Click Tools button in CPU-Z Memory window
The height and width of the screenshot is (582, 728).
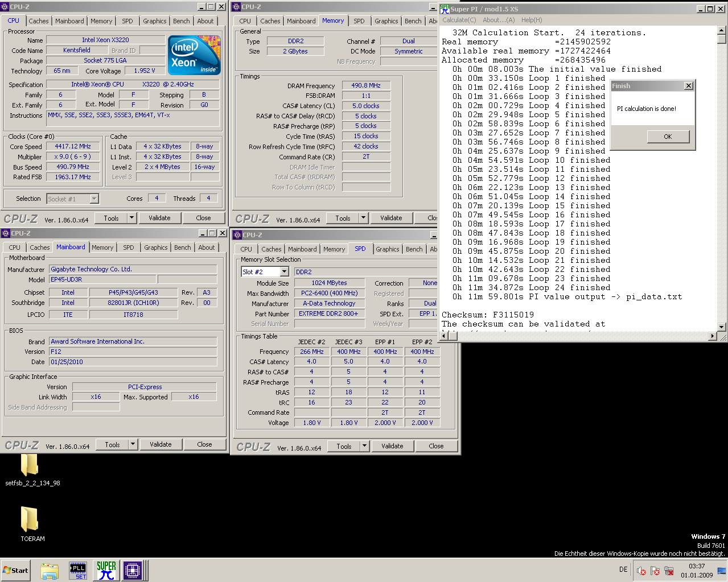(343, 218)
